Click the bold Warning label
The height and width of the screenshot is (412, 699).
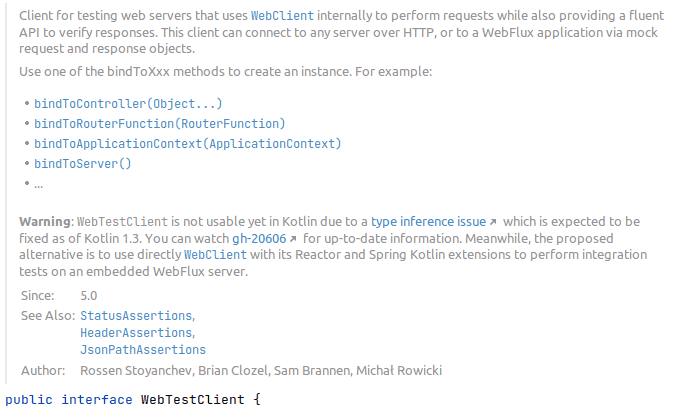pos(46,221)
